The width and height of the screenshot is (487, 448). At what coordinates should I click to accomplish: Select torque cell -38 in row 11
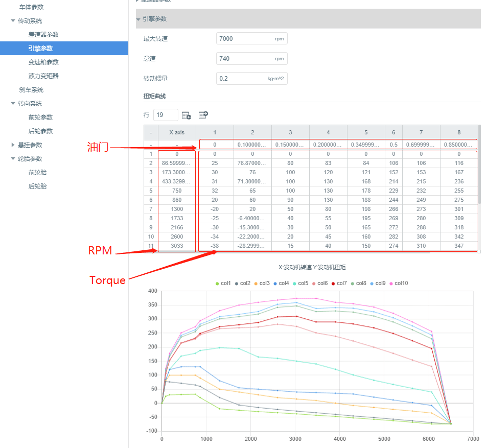point(215,246)
